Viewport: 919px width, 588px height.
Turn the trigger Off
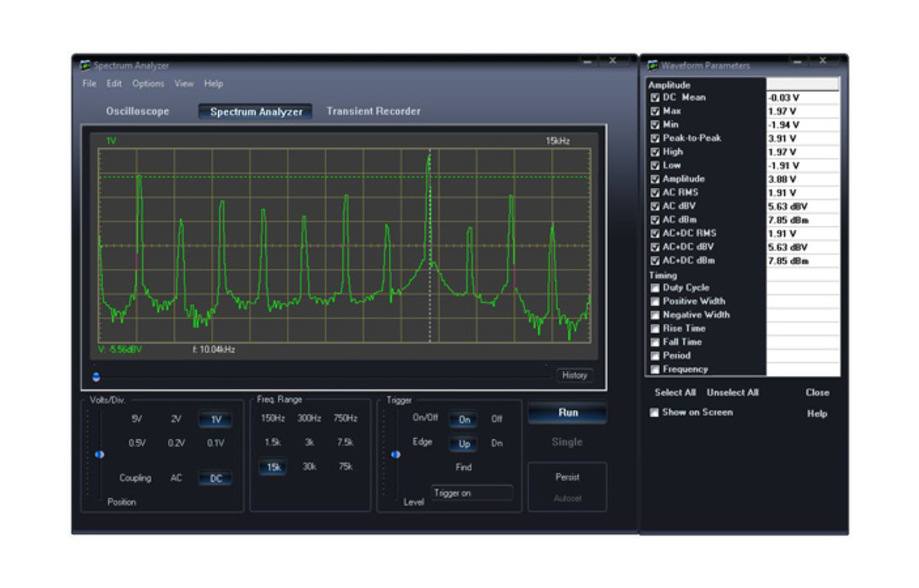tap(498, 418)
